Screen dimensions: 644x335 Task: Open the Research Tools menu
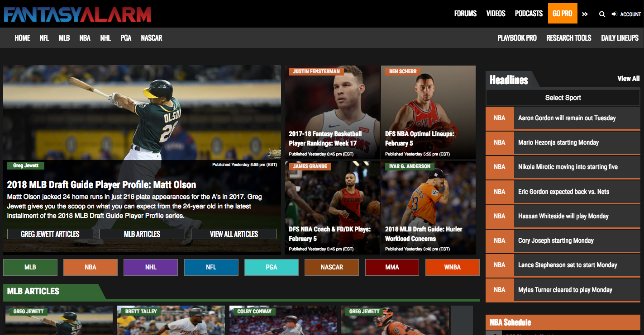pos(568,38)
